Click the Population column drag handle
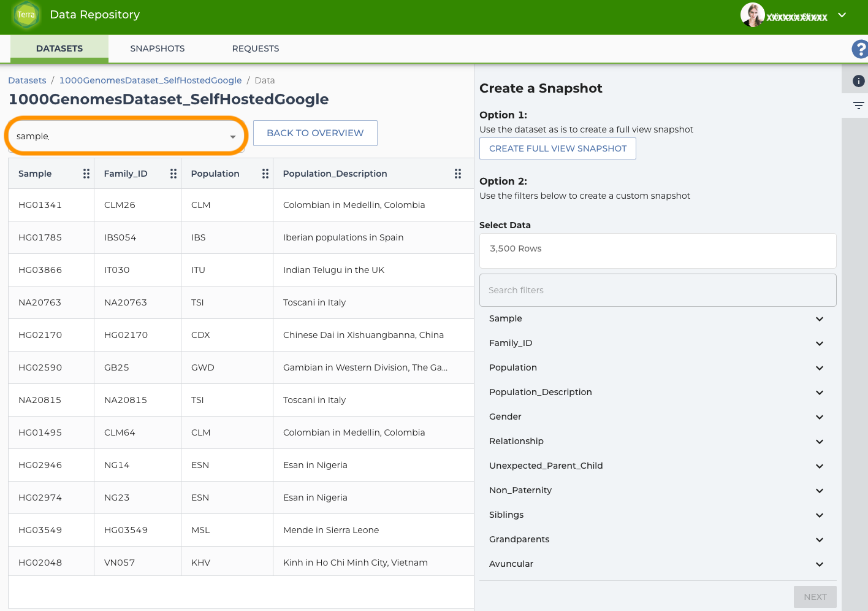868x611 pixels. click(265, 174)
